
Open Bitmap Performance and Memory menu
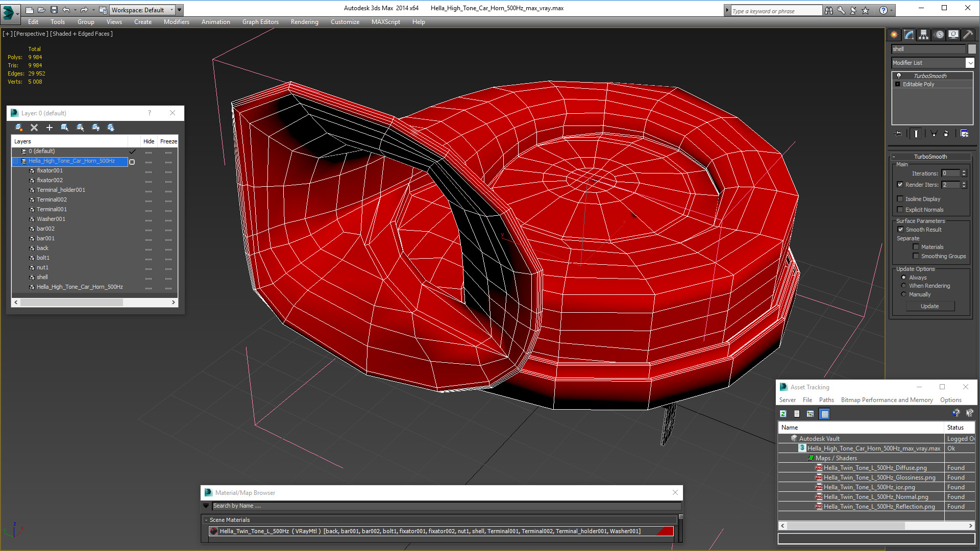tap(887, 400)
